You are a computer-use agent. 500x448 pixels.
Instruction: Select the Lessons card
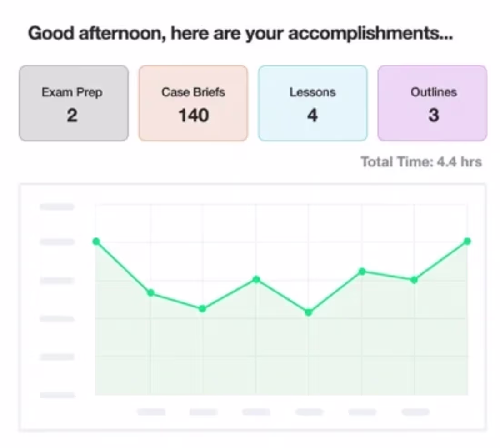pos(313,103)
